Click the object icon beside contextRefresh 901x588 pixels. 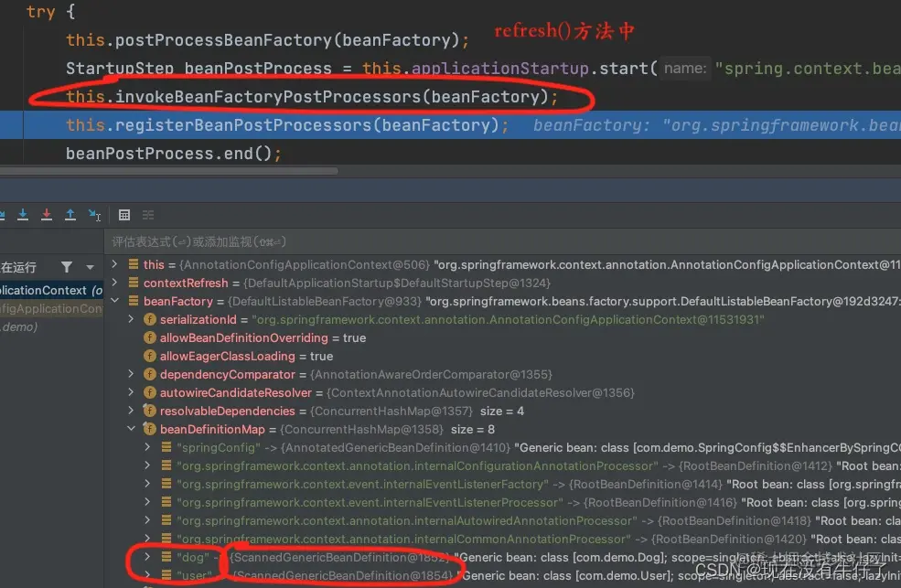tap(134, 283)
